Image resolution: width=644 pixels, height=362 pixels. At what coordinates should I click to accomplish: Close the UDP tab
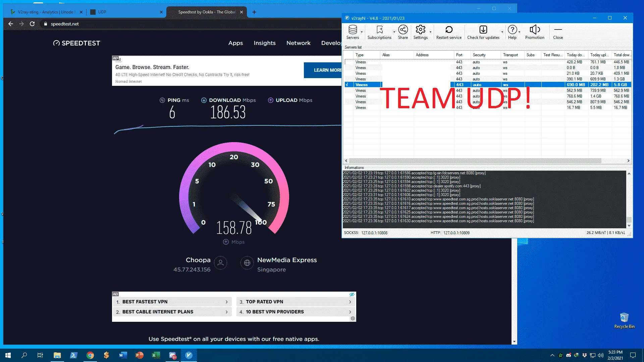coord(161,12)
